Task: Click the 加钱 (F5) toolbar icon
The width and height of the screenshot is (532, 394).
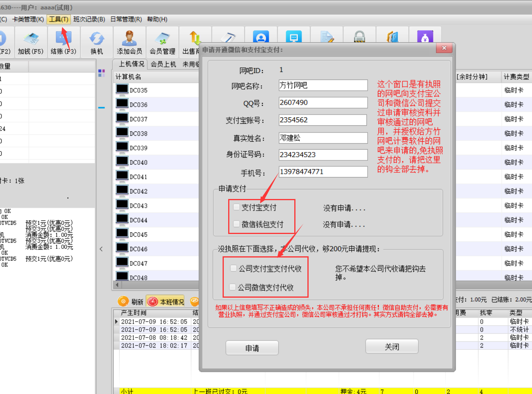Action: tap(31, 39)
